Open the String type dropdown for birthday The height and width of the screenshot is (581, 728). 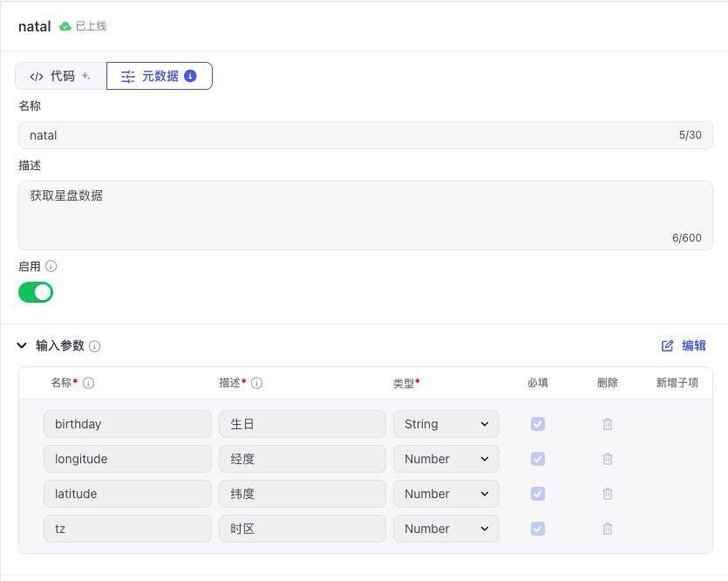pyautogui.click(x=446, y=424)
